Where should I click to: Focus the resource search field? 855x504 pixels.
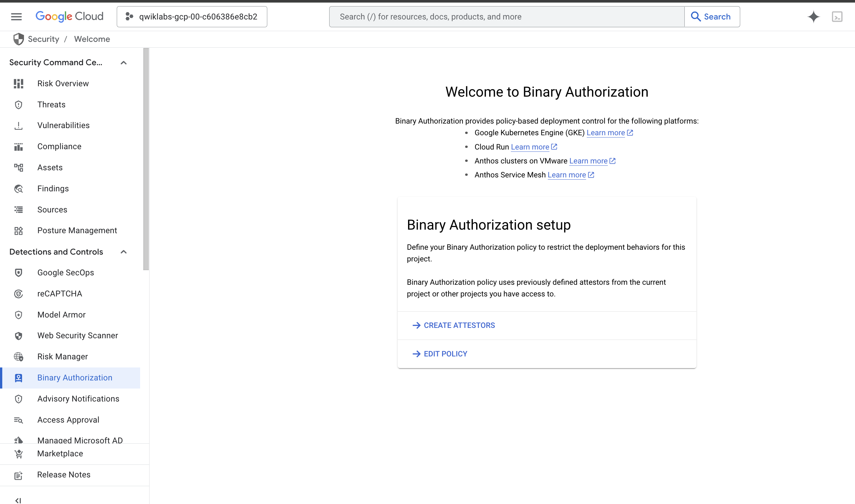coord(507,17)
